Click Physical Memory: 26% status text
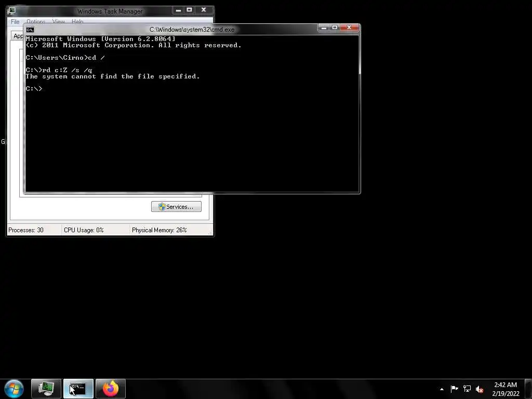The height and width of the screenshot is (399, 532). point(159,230)
